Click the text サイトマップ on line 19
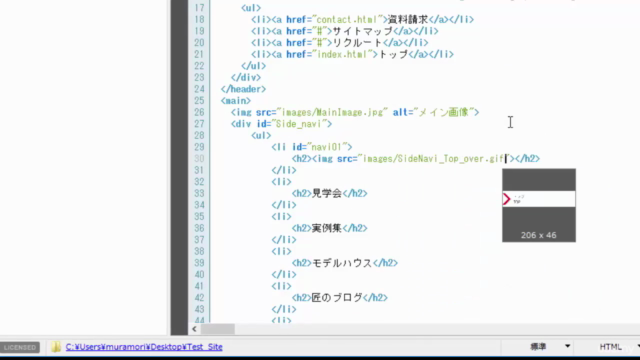 pyautogui.click(x=362, y=31)
